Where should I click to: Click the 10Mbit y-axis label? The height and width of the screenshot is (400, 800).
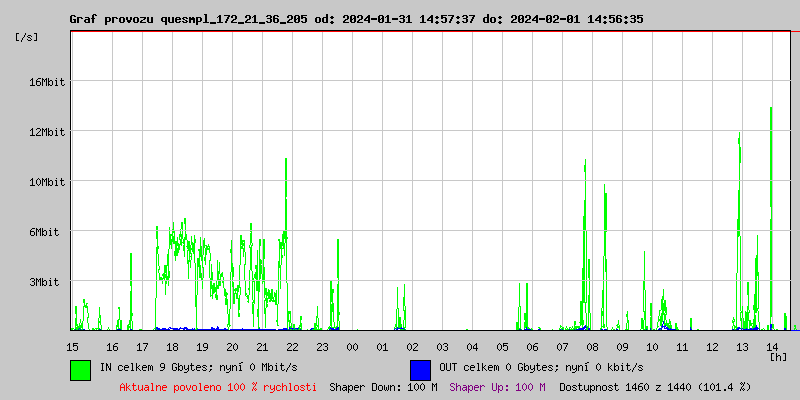pos(46,182)
